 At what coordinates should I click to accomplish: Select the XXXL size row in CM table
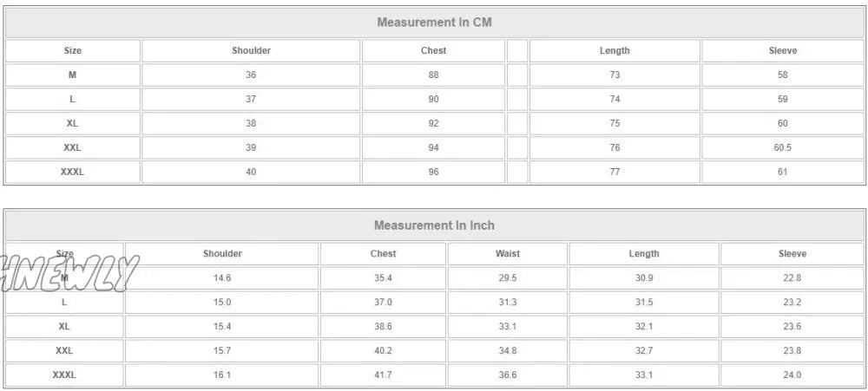(434, 172)
